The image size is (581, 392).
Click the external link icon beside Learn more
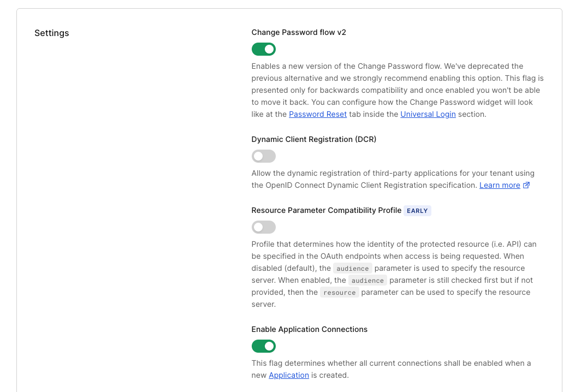pos(526,185)
